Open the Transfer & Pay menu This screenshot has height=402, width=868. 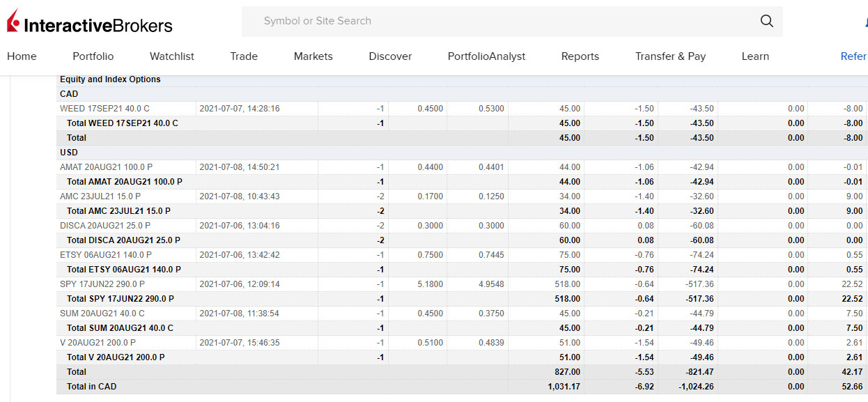pyautogui.click(x=670, y=56)
